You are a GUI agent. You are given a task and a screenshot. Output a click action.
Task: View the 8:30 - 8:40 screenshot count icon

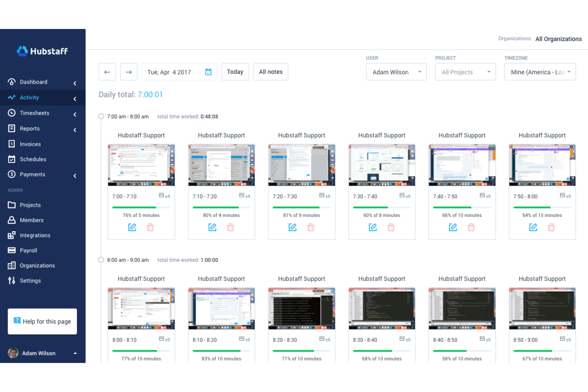coord(402,339)
